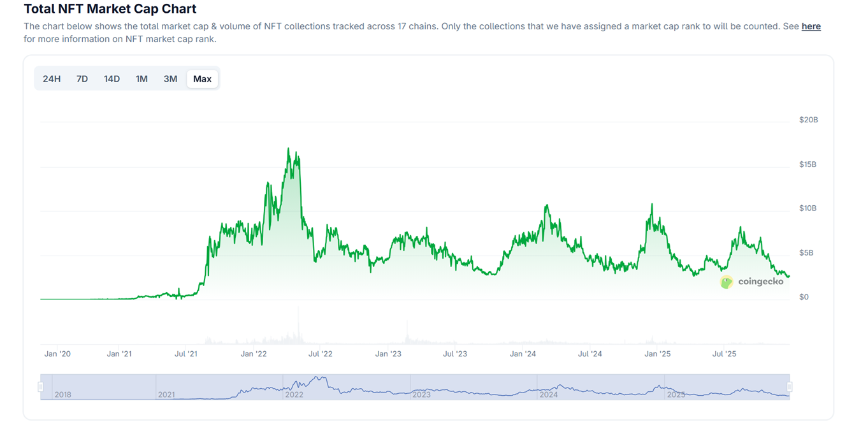The width and height of the screenshot is (868, 427).
Task: Click the 2021 label in the navigator
Action: 167,394
